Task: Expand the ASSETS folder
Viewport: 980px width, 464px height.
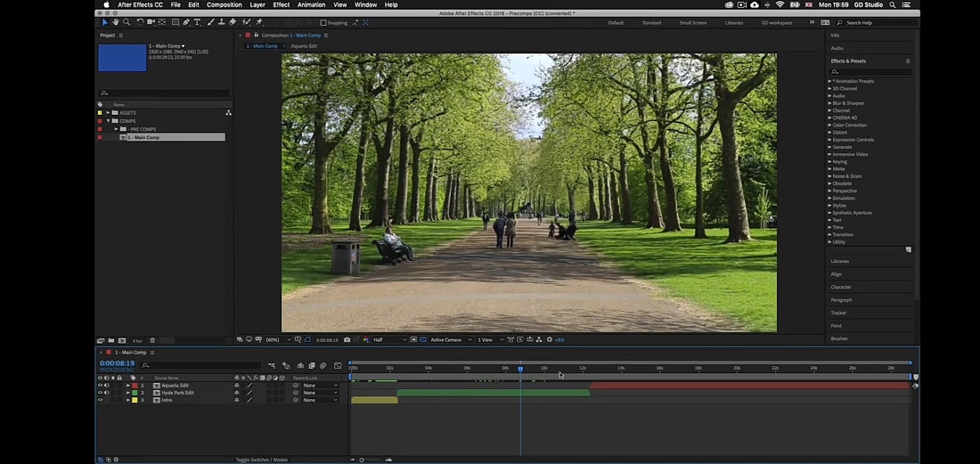Action: tap(108, 113)
